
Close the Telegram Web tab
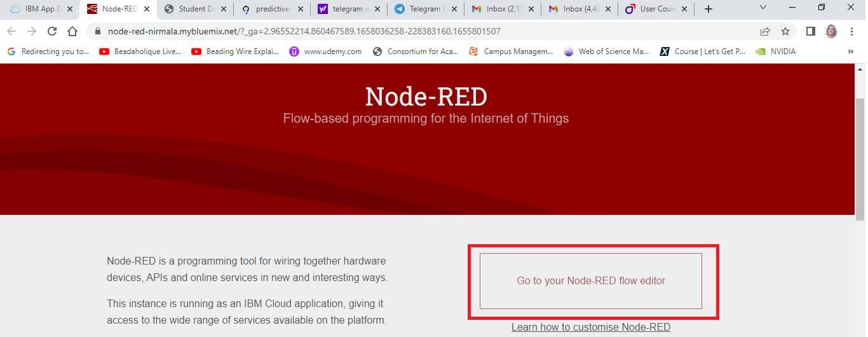(x=454, y=9)
